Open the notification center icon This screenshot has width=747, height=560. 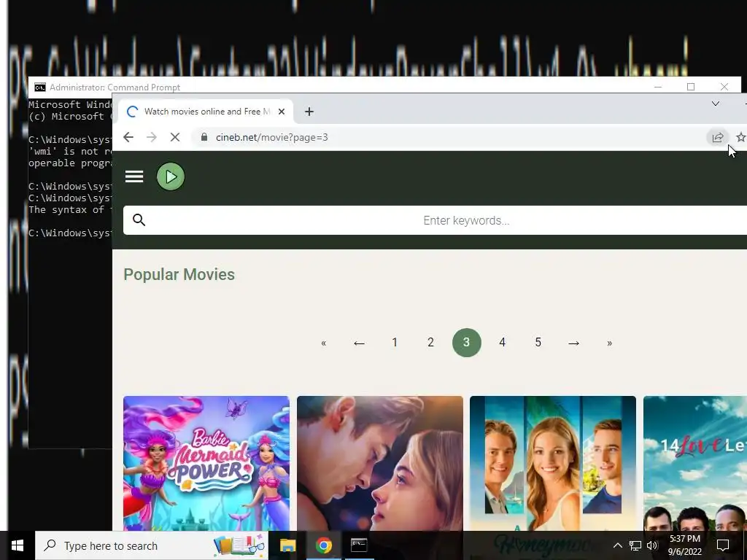coord(723,545)
